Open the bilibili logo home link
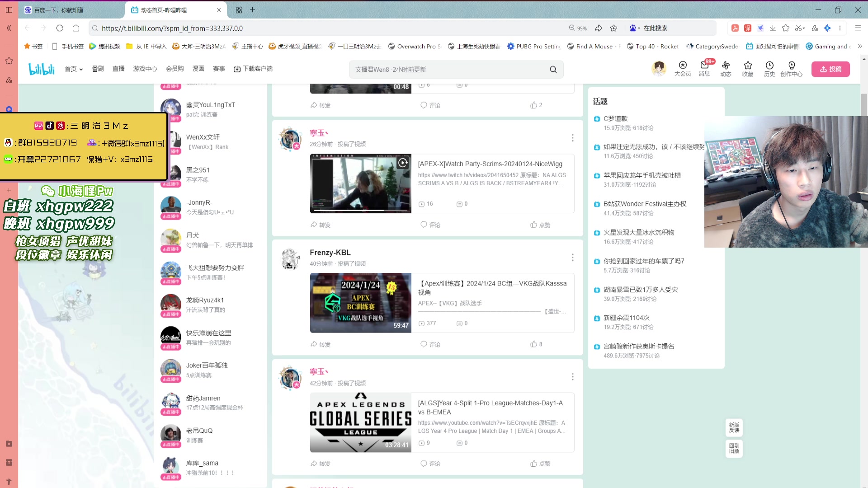Image resolution: width=868 pixels, height=488 pixels. [x=41, y=69]
